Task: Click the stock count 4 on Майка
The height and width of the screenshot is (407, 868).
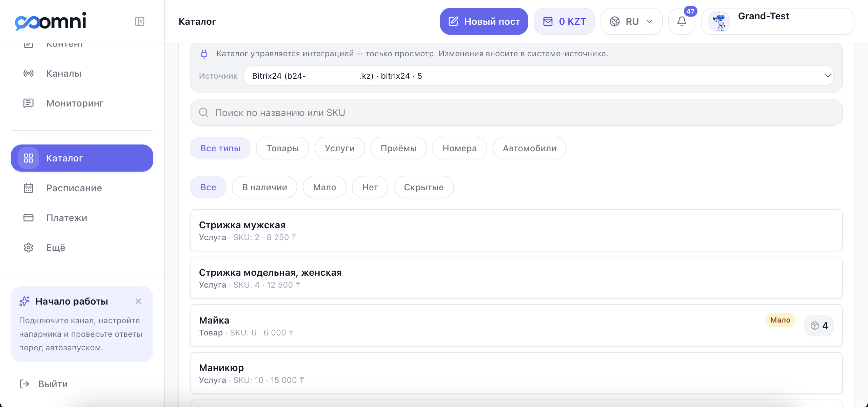Action: (x=825, y=326)
